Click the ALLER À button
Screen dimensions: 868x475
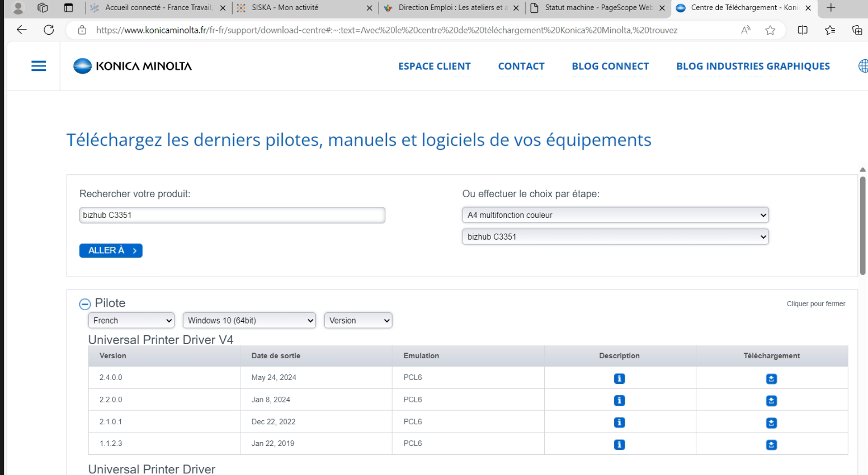111,251
